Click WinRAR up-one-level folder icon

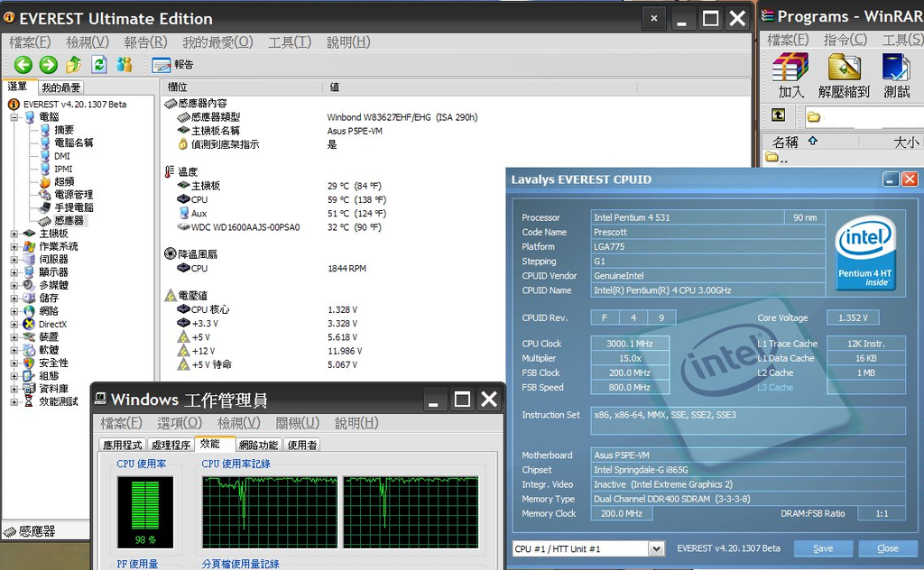(778, 115)
